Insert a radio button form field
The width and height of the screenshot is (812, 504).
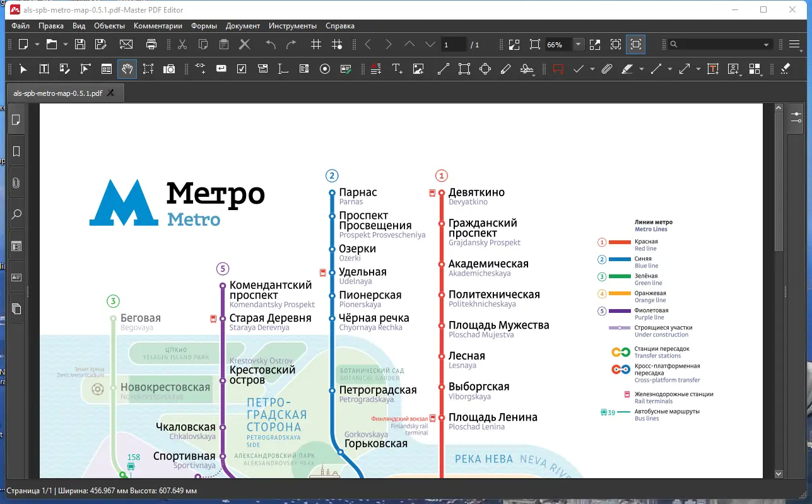tap(325, 69)
